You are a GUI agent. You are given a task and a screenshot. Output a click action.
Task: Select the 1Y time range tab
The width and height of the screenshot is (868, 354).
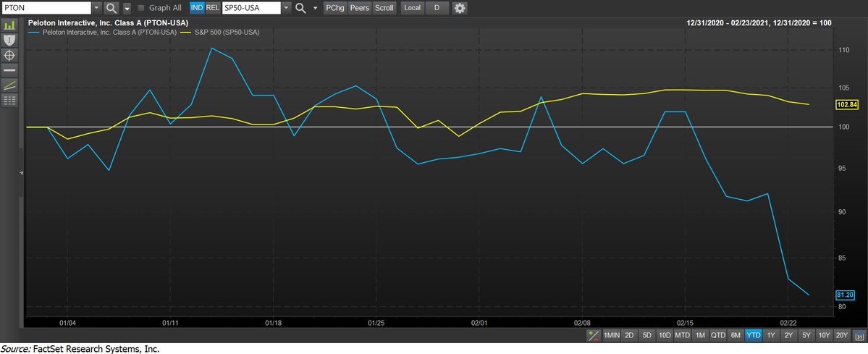(x=770, y=336)
